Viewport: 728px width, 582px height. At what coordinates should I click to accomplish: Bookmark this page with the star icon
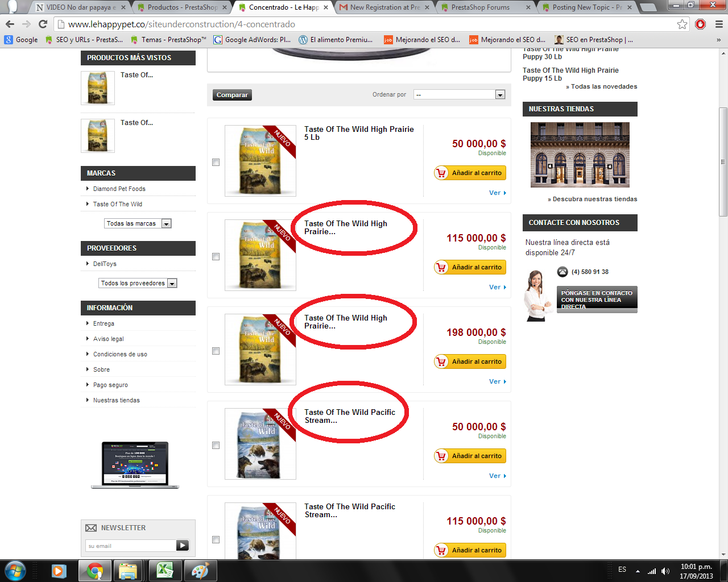[682, 24]
